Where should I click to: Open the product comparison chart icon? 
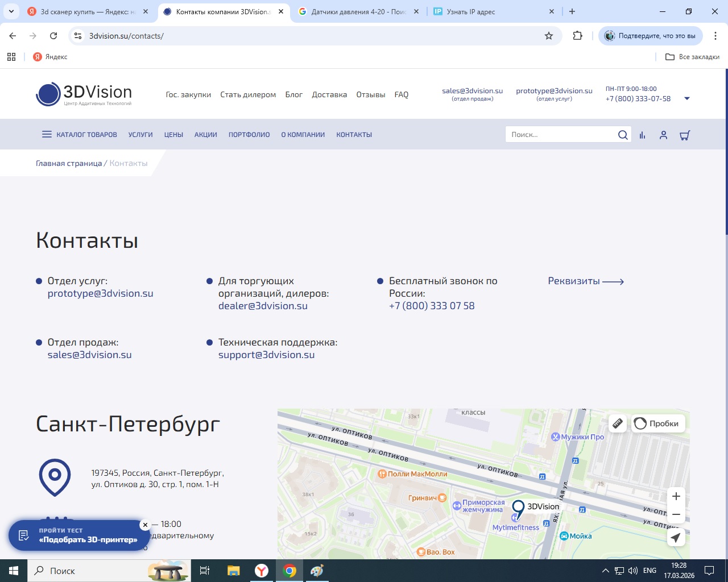tap(642, 135)
